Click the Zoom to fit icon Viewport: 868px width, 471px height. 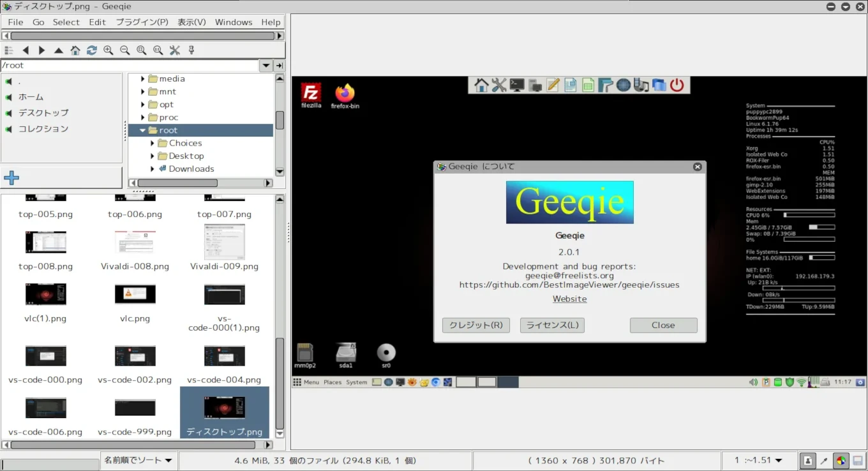tap(142, 50)
